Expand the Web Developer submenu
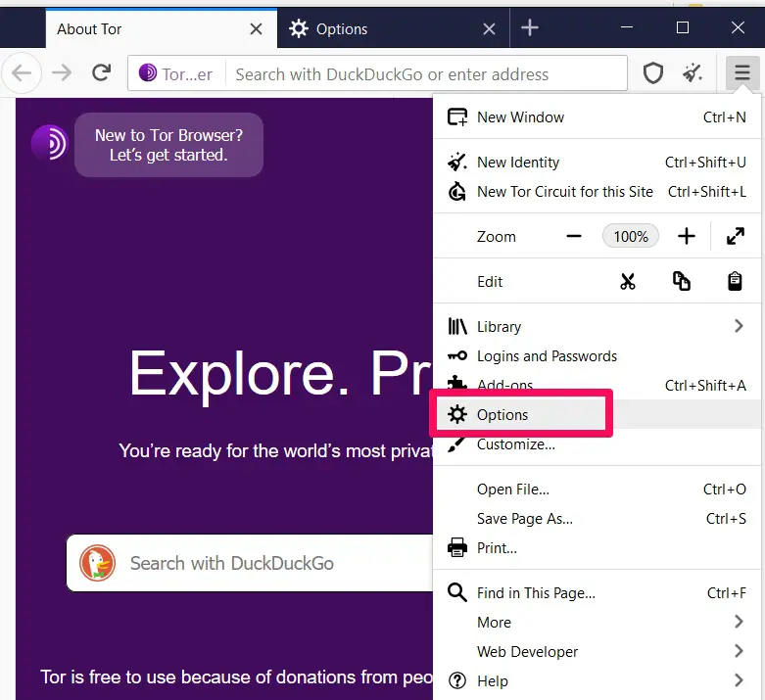 (597, 652)
